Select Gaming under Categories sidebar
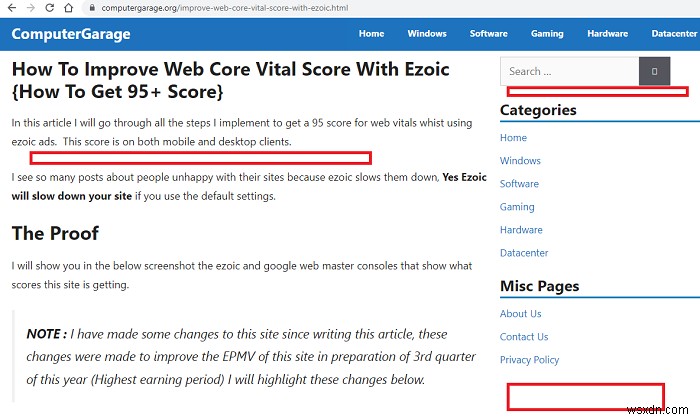The height and width of the screenshot is (420, 700). tap(517, 207)
